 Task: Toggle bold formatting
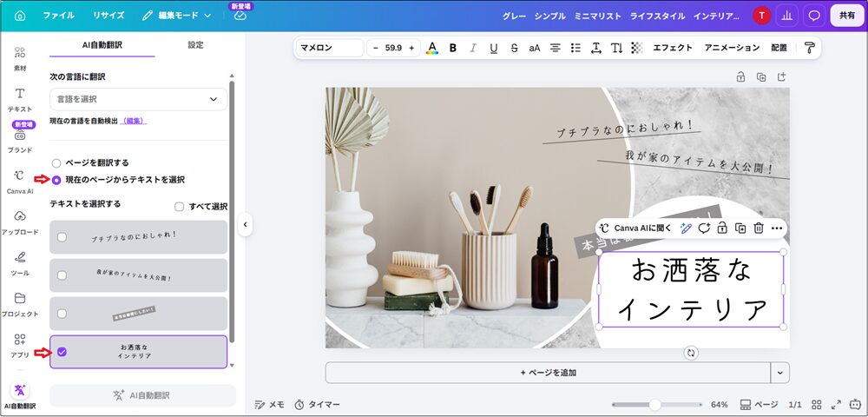453,48
